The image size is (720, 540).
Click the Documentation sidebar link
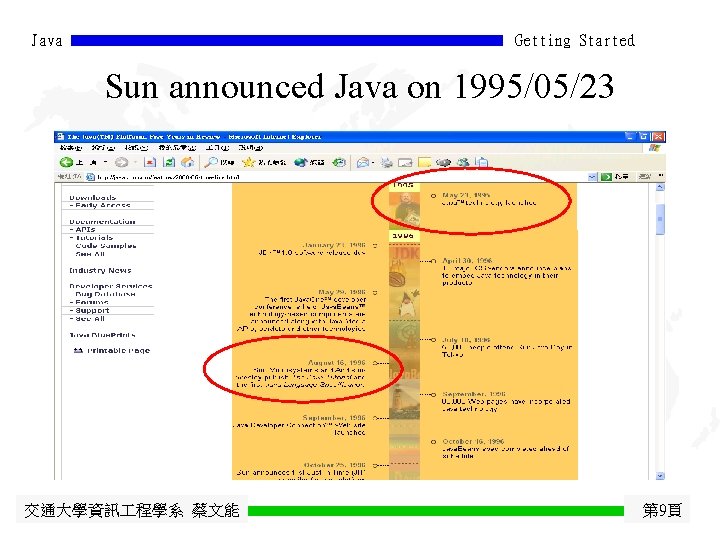tap(102, 222)
